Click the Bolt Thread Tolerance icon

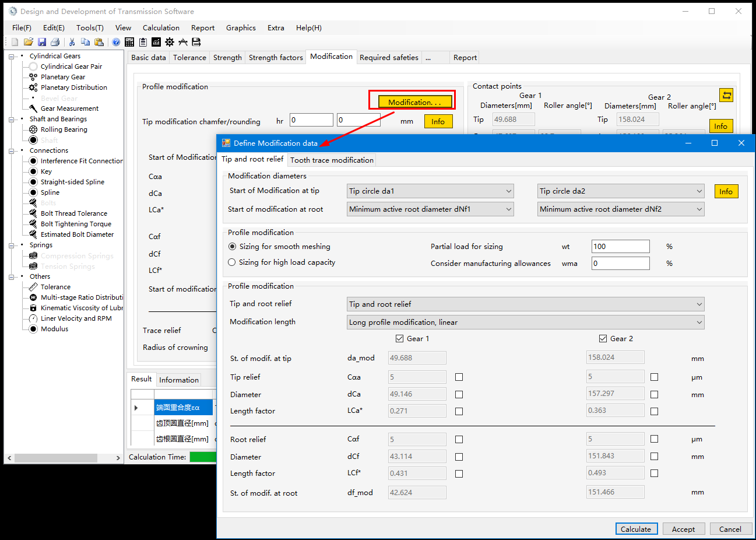(33, 213)
